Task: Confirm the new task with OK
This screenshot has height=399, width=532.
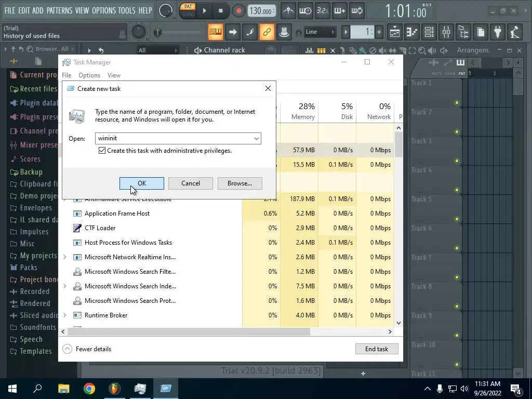Action: (x=142, y=183)
